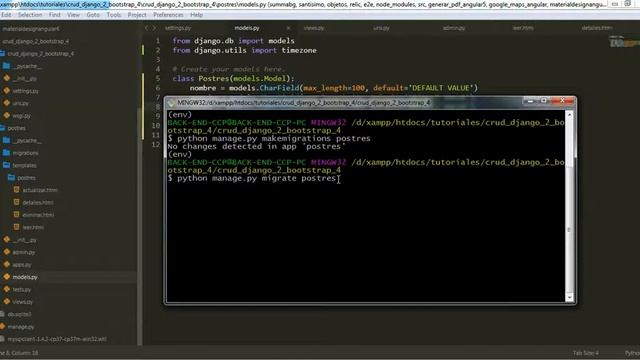Collapse the postres folder inside templates
This screenshot has height=360, width=640.
pyautogui.click(x=11, y=178)
